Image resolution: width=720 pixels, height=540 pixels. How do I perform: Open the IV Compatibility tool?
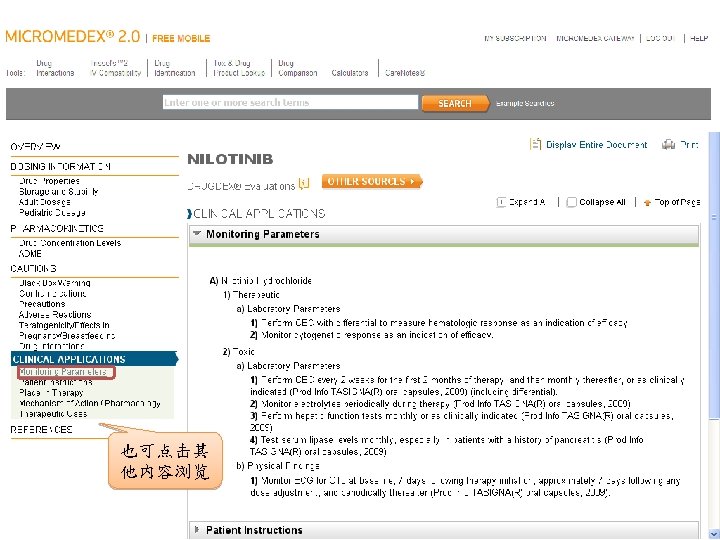tap(116, 68)
